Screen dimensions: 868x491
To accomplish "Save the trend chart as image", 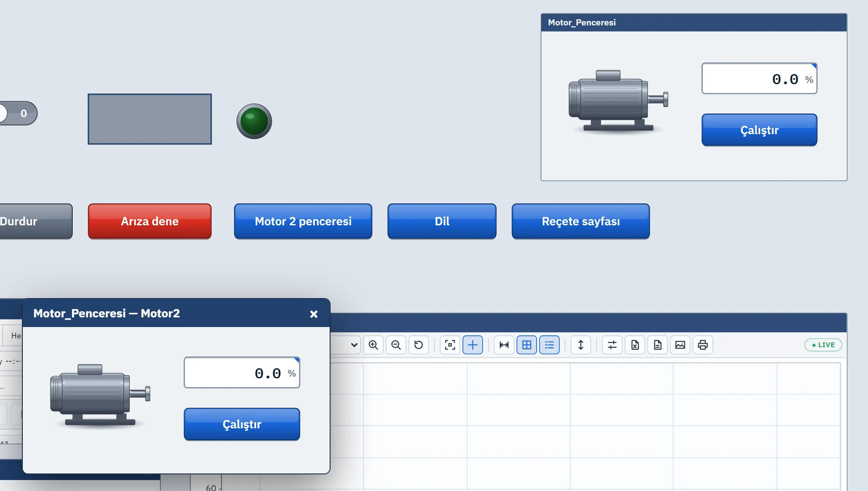I will (680, 345).
